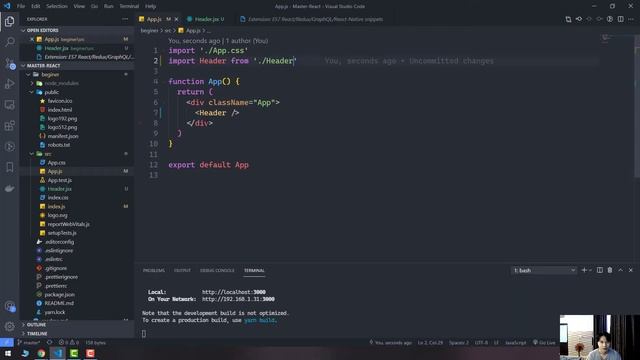Open package.json in the file tree
This screenshot has width=640, height=360.
point(59,295)
